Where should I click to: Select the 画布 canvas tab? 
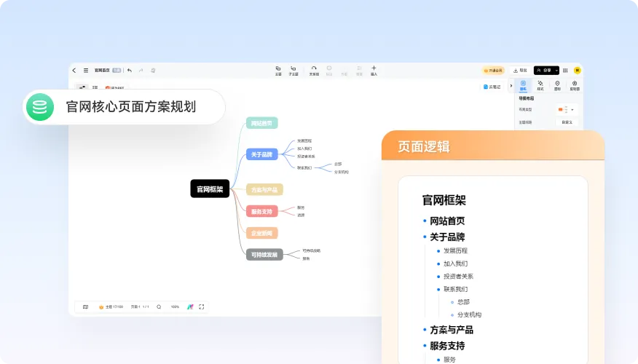523,85
